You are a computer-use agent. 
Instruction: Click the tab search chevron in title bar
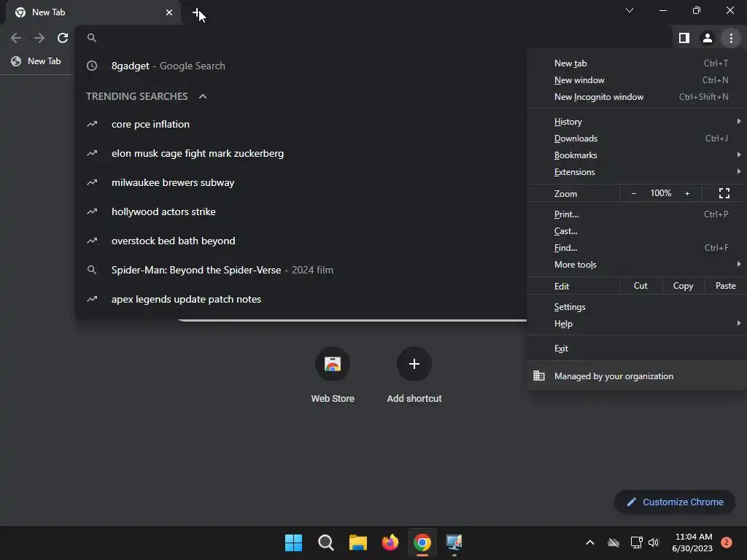click(x=630, y=10)
